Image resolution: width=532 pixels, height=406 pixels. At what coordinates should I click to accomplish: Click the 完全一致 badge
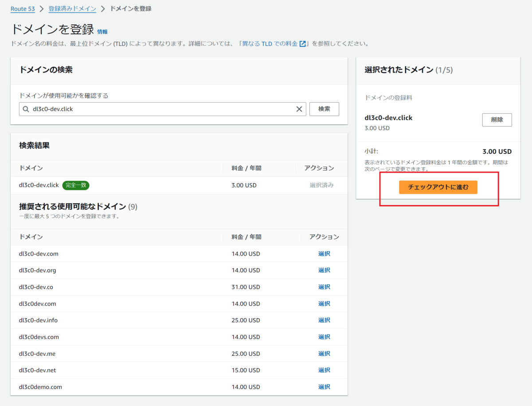pos(76,185)
